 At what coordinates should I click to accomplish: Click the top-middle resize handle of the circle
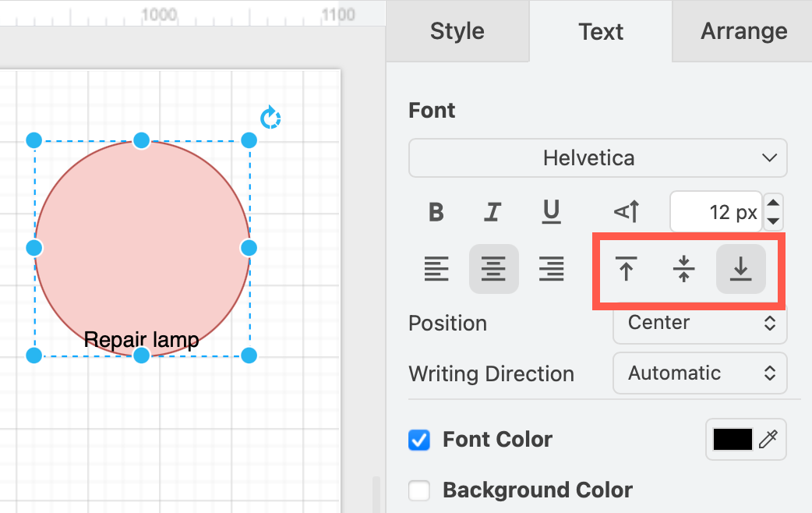tap(141, 140)
